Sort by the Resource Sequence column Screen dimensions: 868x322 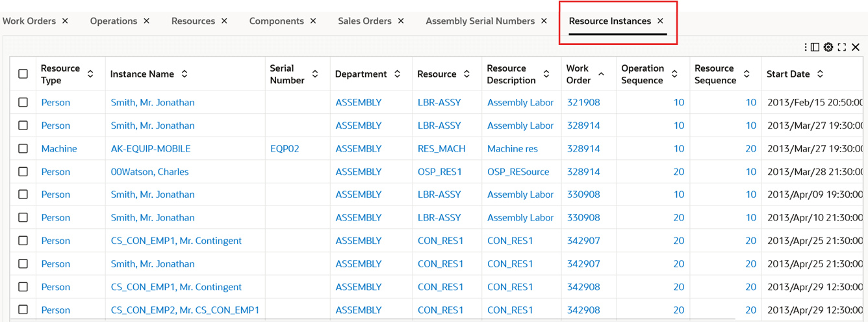[747, 74]
